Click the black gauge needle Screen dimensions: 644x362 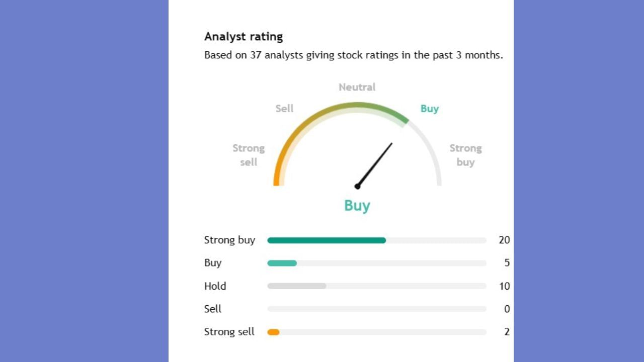(x=375, y=164)
